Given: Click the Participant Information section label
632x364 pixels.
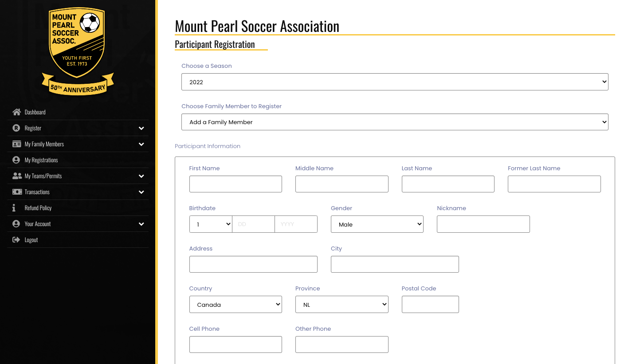Looking at the screenshot, I should [208, 146].
